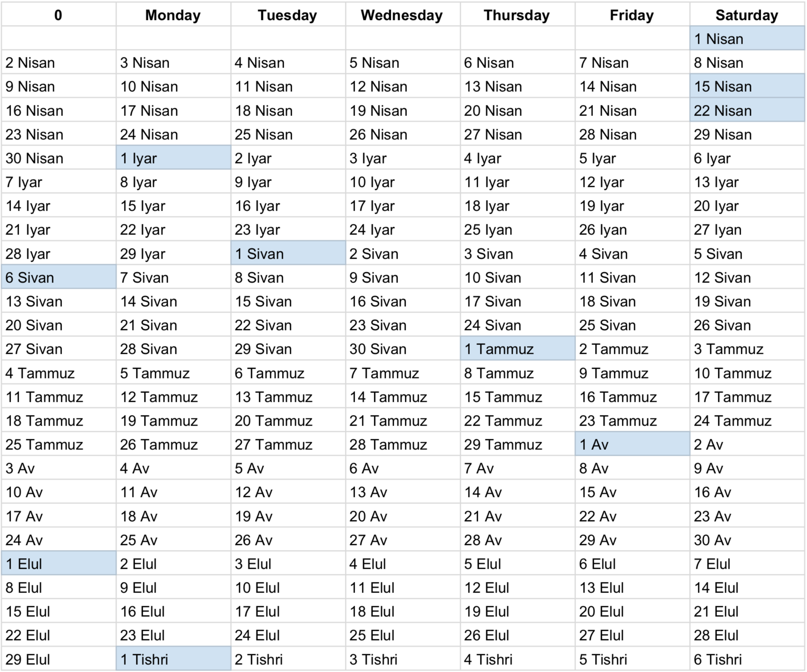Select the Saturday column header
Image resolution: width=807 pixels, height=672 pixels.
(x=747, y=15)
